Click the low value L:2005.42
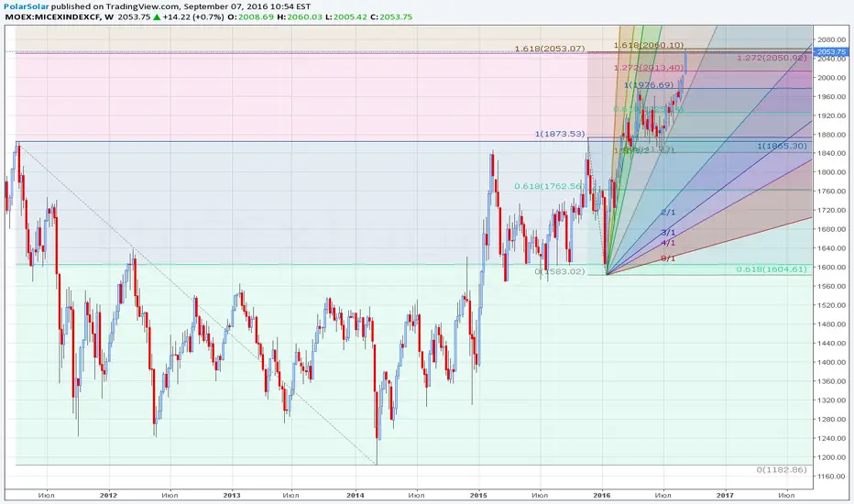 click(346, 16)
